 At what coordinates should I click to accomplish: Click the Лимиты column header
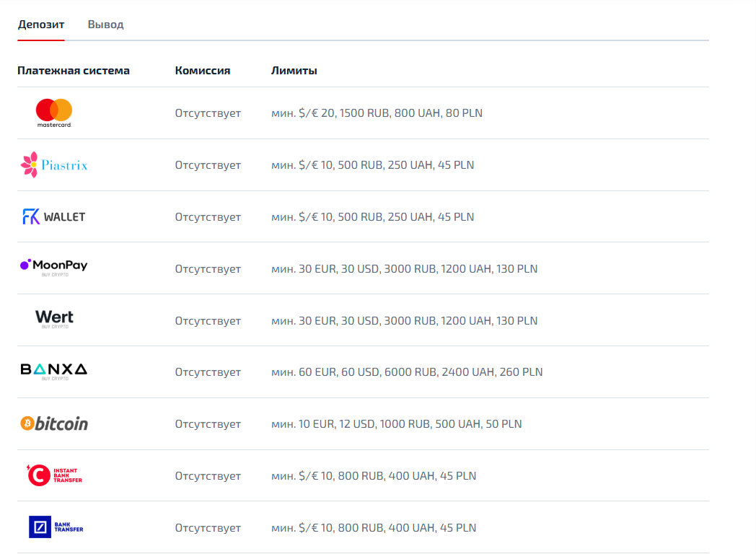[x=294, y=71]
